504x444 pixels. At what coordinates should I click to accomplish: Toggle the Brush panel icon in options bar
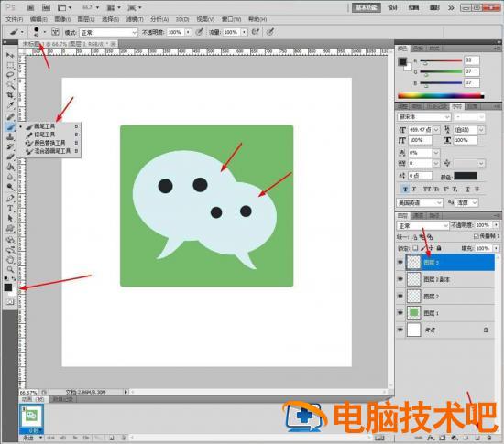click(x=55, y=32)
